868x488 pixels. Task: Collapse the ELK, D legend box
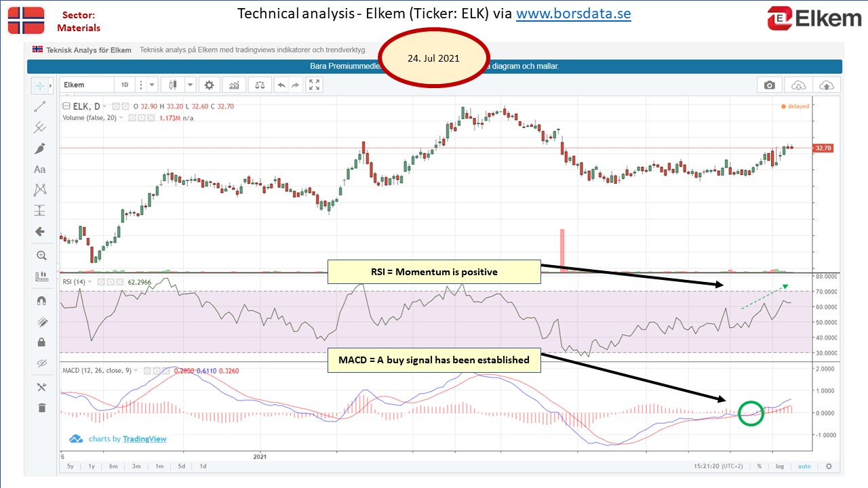[x=66, y=106]
